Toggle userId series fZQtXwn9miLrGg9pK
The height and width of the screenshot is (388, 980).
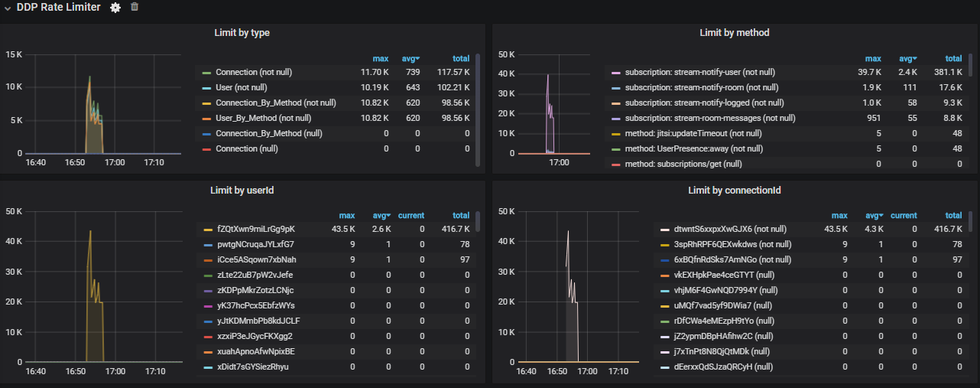click(x=255, y=229)
